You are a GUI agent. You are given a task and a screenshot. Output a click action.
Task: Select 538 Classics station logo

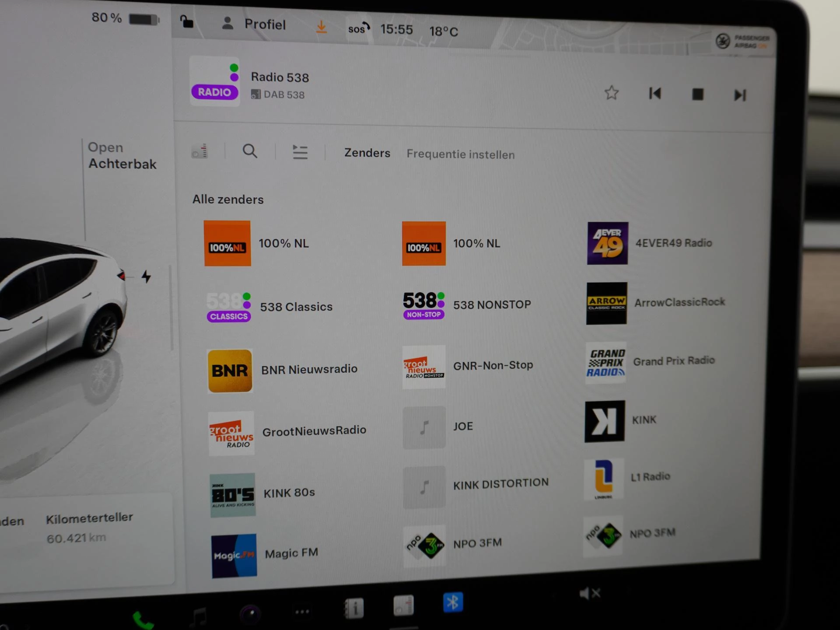[x=229, y=307]
